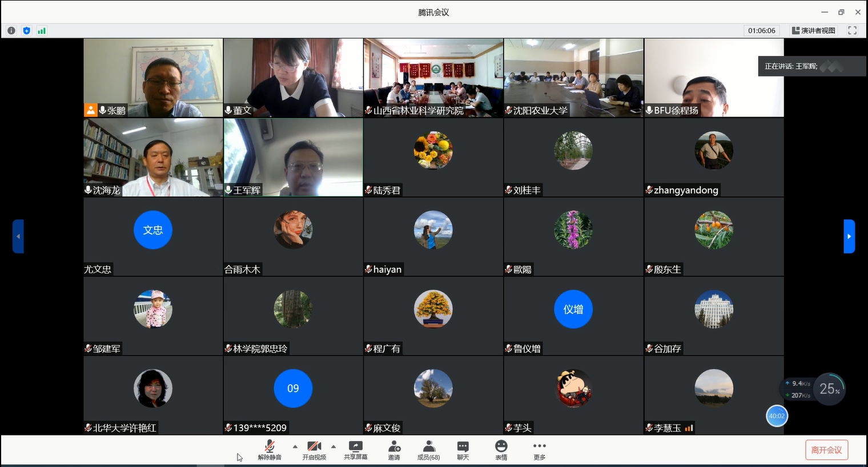Image resolution: width=868 pixels, height=467 pixels.
Task: Open the Members (成员68) list
Action: (x=428, y=449)
